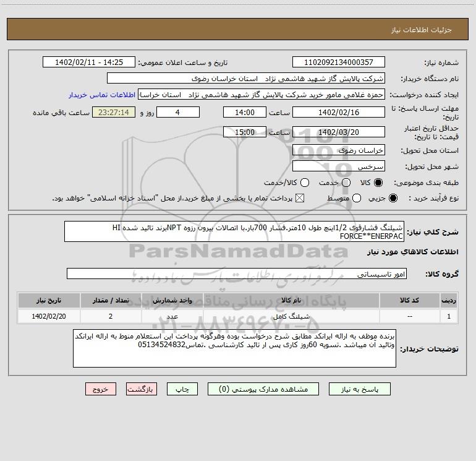Select the جزیی purchase type radio

(393, 199)
